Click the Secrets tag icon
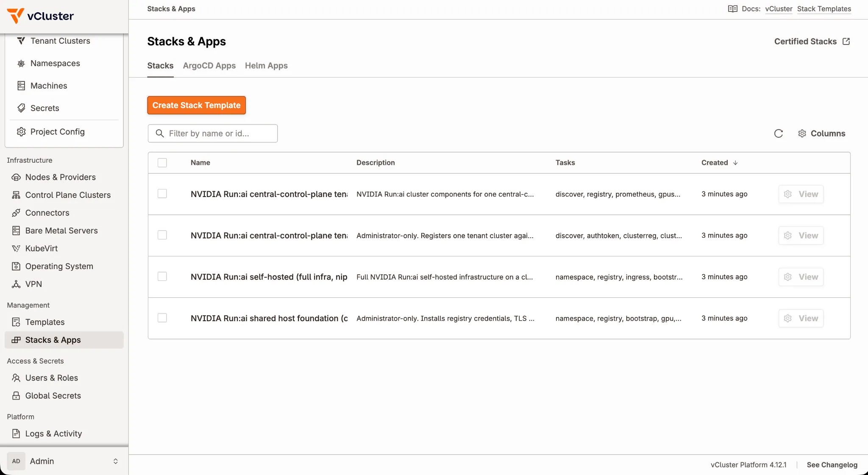The height and width of the screenshot is (475, 868). 21,108
